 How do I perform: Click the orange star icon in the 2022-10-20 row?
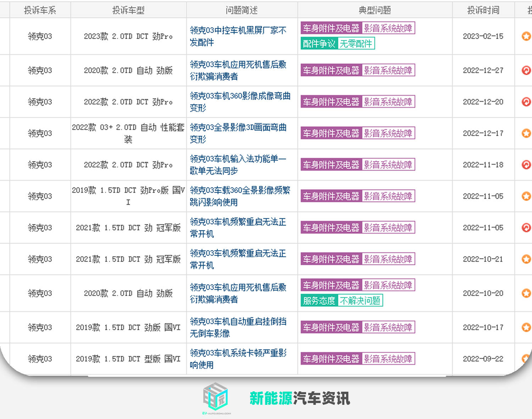pos(526,293)
